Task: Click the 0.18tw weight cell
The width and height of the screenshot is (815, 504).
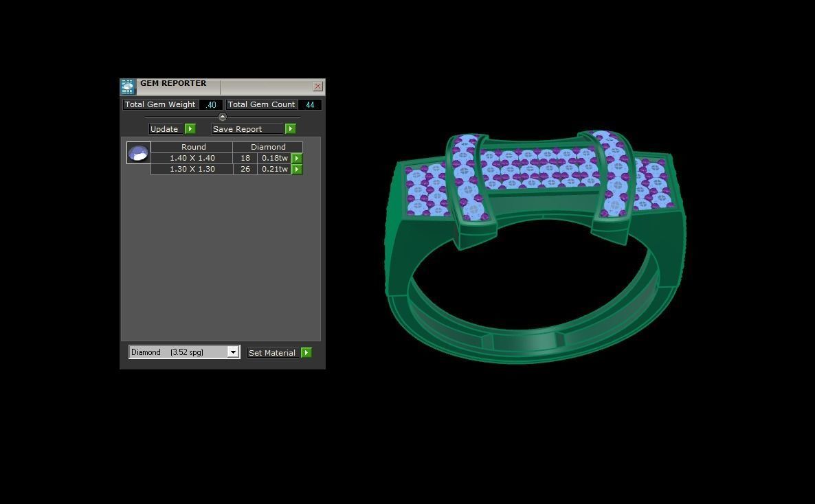Action: click(x=274, y=158)
